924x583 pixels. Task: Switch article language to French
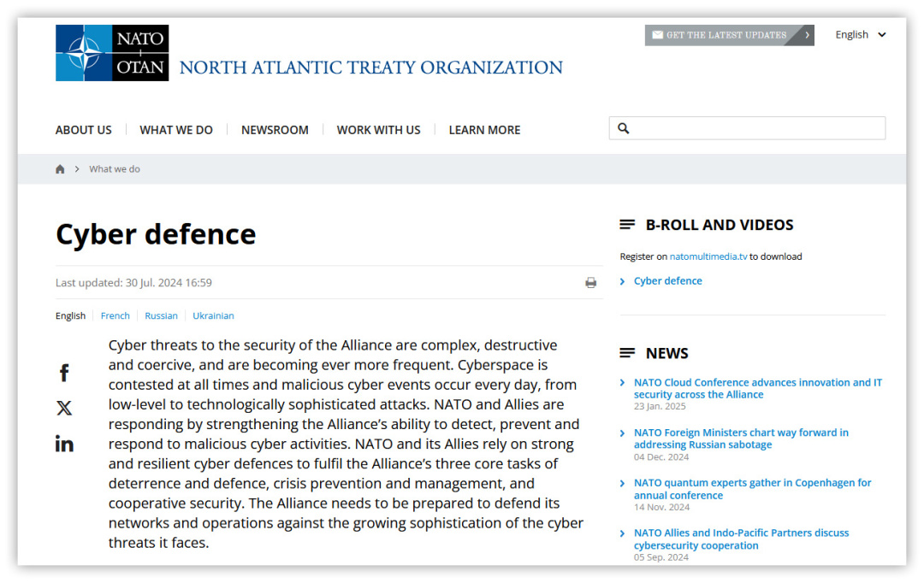115,315
